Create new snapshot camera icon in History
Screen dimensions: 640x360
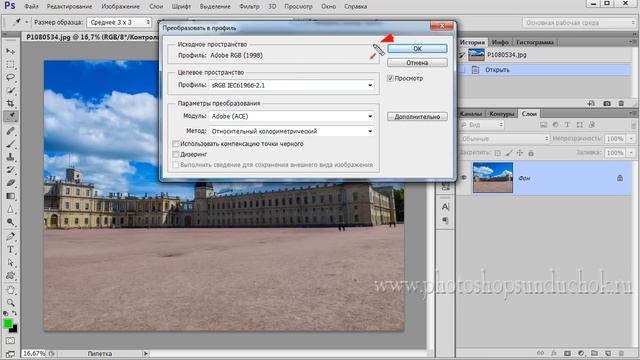pos(607,104)
